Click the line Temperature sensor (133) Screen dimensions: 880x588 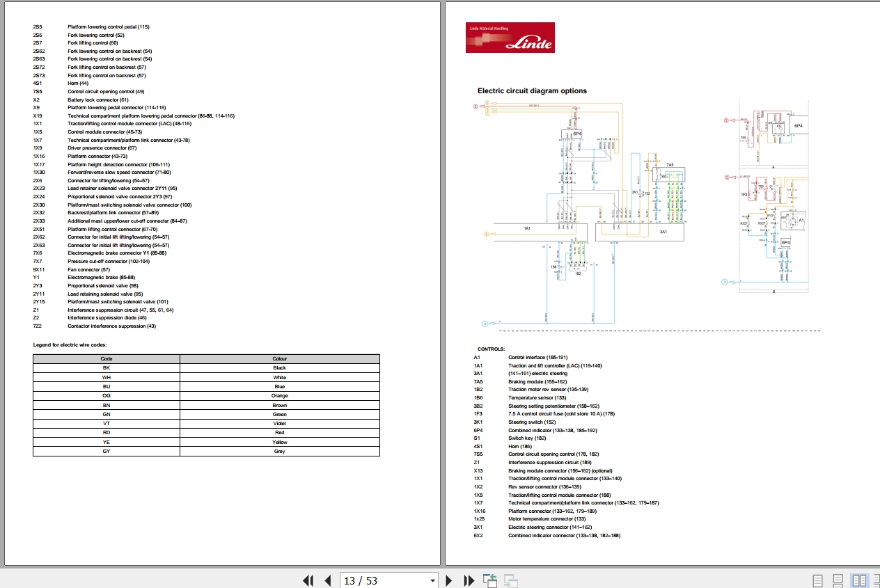(537, 398)
